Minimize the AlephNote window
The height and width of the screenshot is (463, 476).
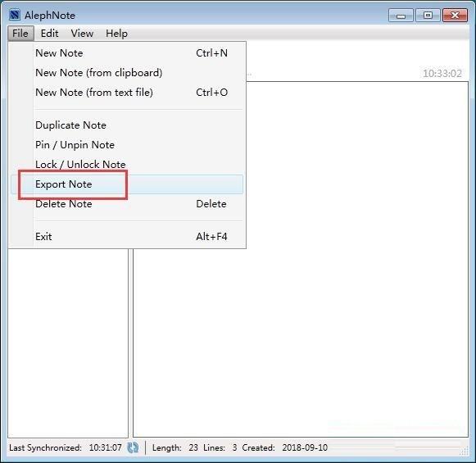[x=401, y=16]
